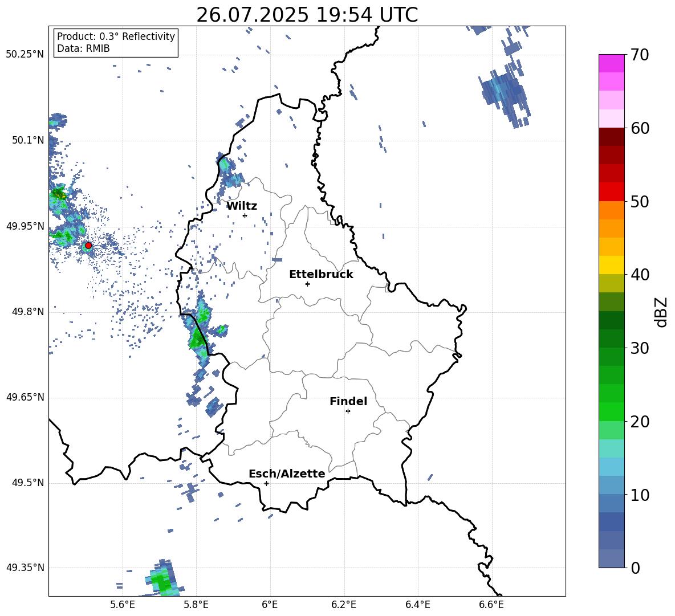The image size is (675, 616).
Task: Click the 20 tick on colorbar
Action: [x=640, y=422]
